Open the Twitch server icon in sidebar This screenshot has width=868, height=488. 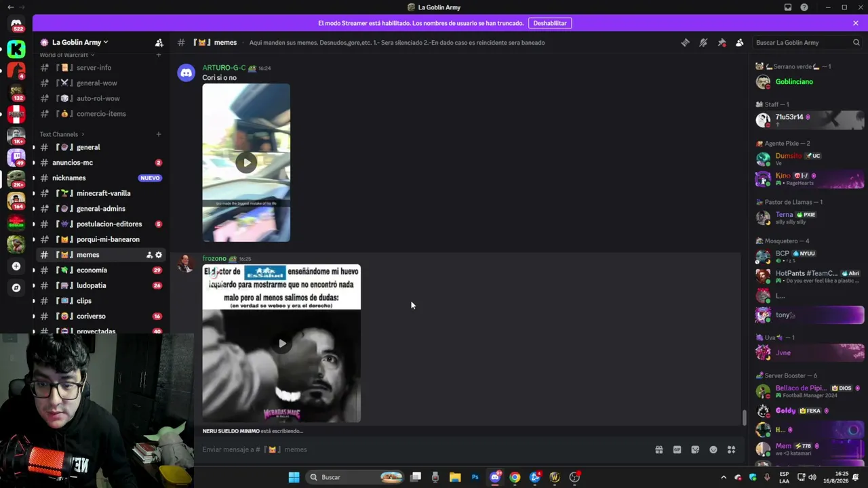16,157
